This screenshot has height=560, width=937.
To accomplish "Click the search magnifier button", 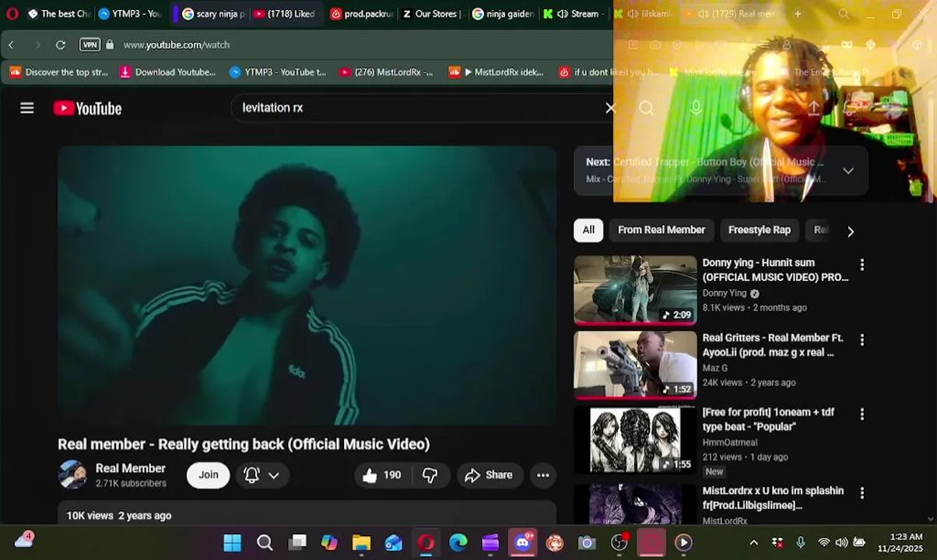I will coord(647,108).
